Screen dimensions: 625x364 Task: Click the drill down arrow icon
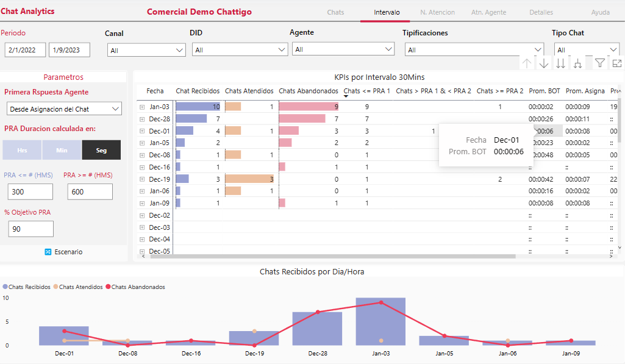point(544,63)
